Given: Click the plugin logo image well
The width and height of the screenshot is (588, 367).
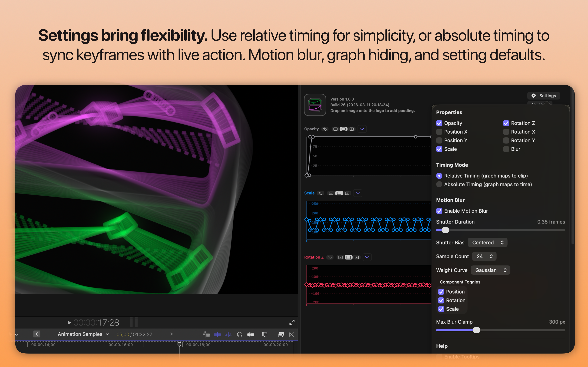Looking at the screenshot, I should coord(315,105).
